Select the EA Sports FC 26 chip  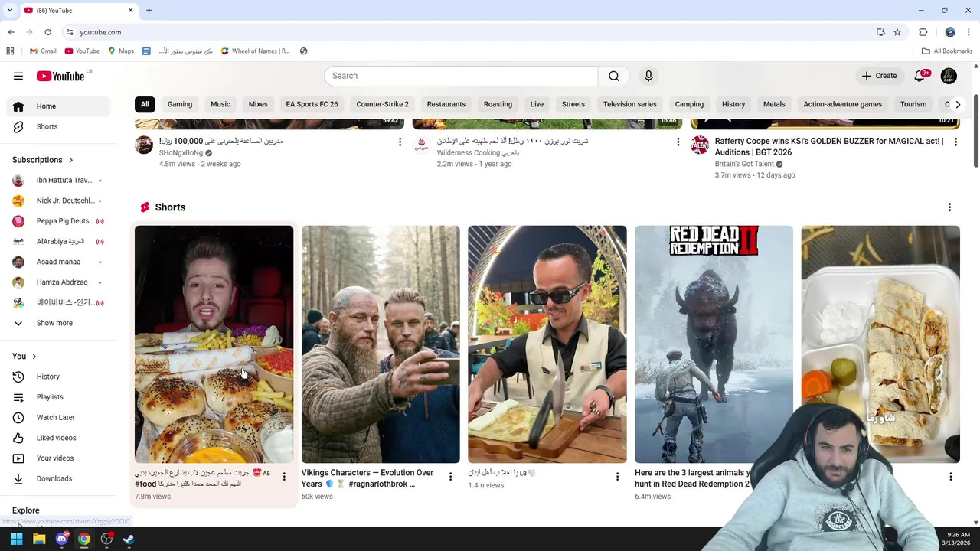click(x=312, y=104)
